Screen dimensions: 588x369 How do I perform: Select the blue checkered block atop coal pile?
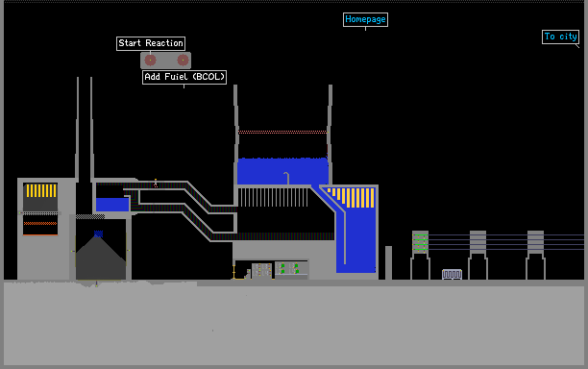pos(98,234)
